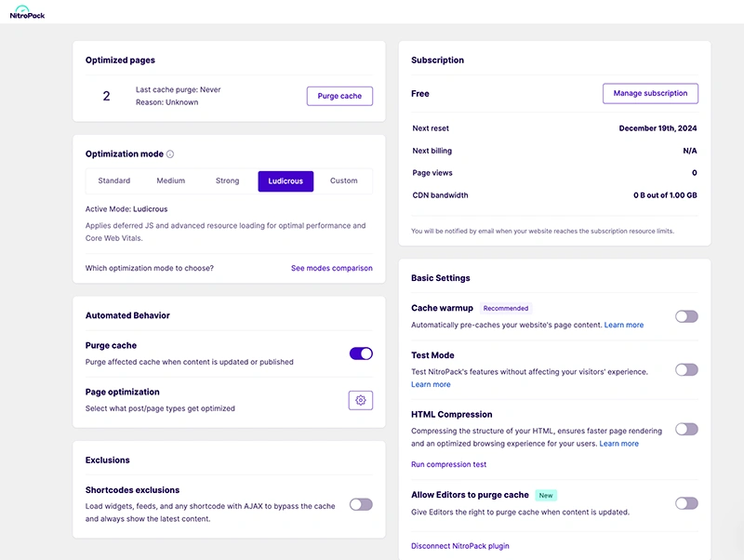Switch to Medium optimization mode
This screenshot has height=560, width=744.
(x=171, y=180)
